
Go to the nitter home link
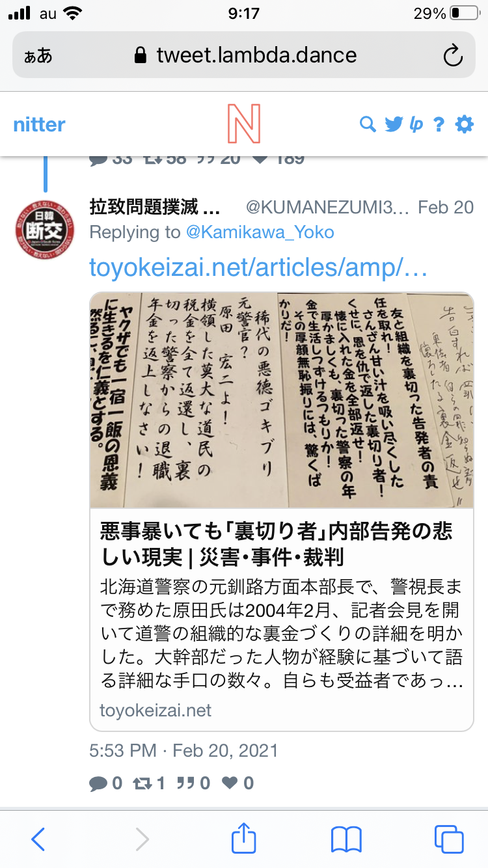40,124
